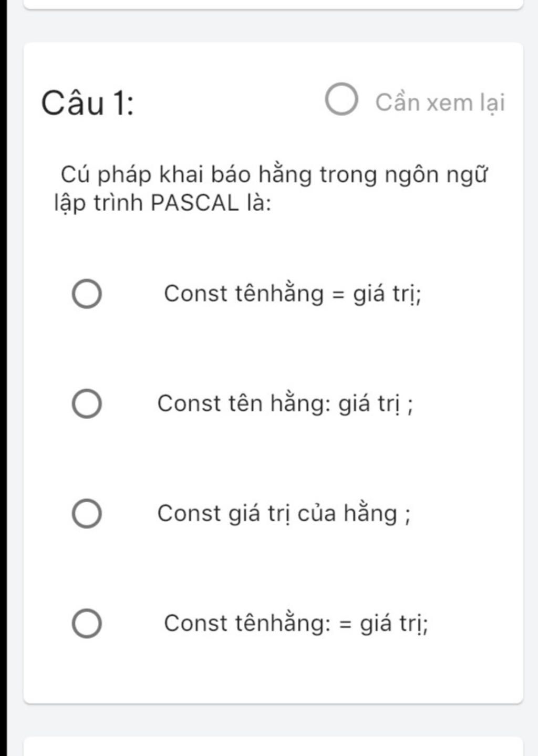
Task: Select the radio button for "Const tênhằng = giá trị;"
Action: point(87,294)
